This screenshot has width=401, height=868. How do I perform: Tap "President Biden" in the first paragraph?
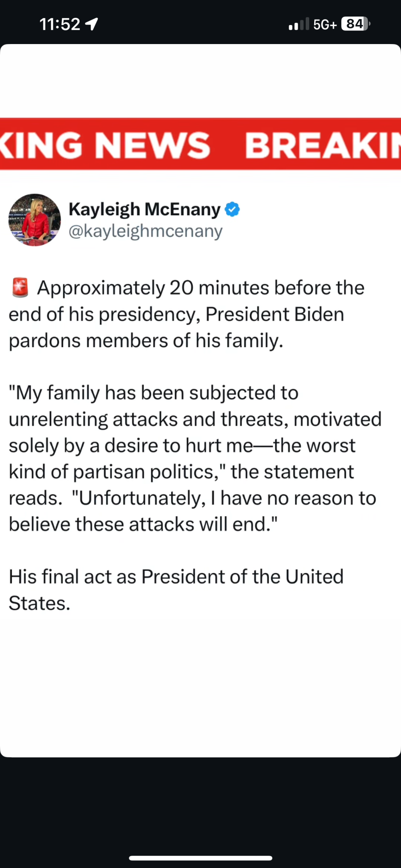274,314
